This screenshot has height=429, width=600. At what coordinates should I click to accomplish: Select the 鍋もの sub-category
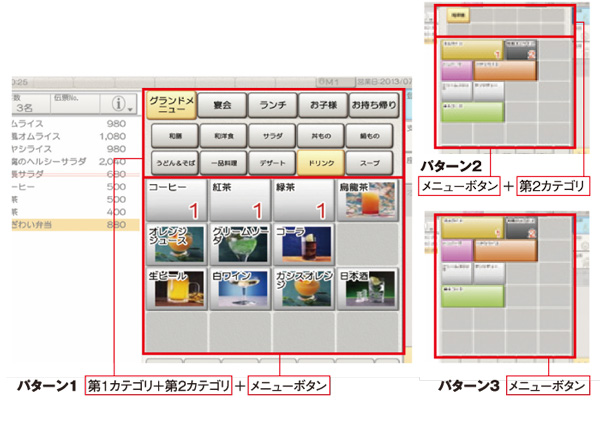[370, 135]
